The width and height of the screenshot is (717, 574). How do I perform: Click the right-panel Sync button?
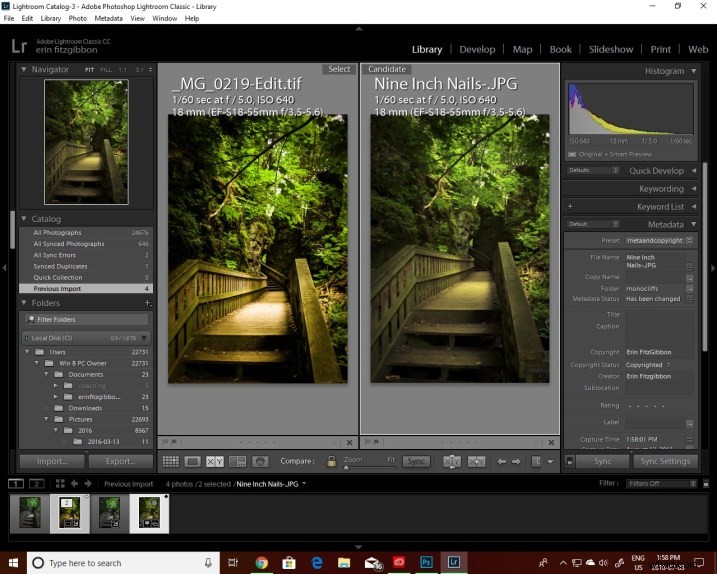point(602,461)
